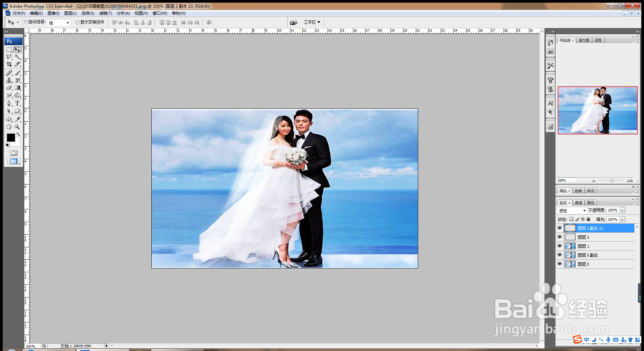Open the Layers panel options menu
This screenshot has height=351, width=644.
pos(637,204)
